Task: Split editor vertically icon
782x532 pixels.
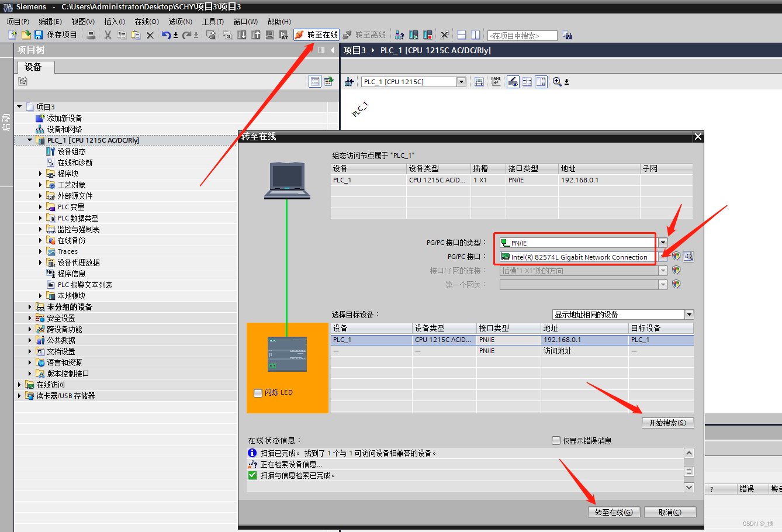Action: [476, 35]
